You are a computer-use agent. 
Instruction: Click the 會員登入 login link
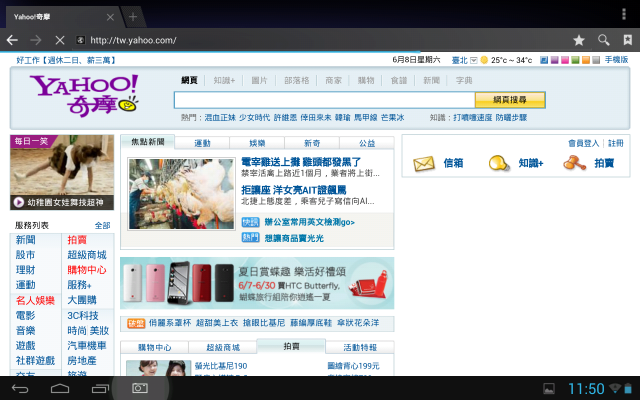pos(583,143)
